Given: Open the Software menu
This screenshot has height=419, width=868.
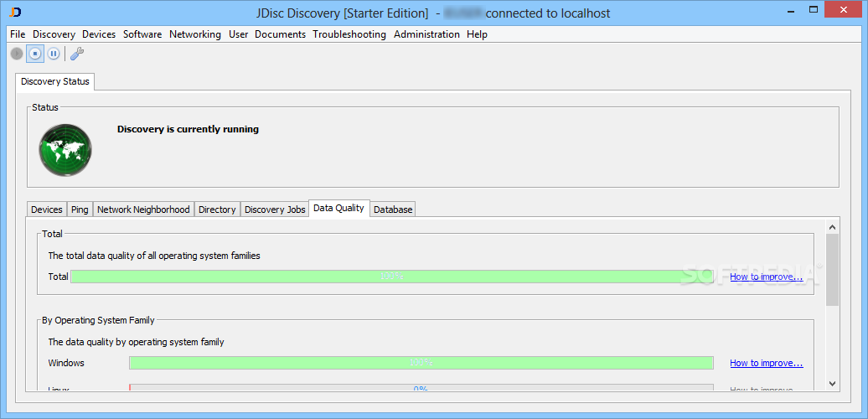Looking at the screenshot, I should (142, 34).
